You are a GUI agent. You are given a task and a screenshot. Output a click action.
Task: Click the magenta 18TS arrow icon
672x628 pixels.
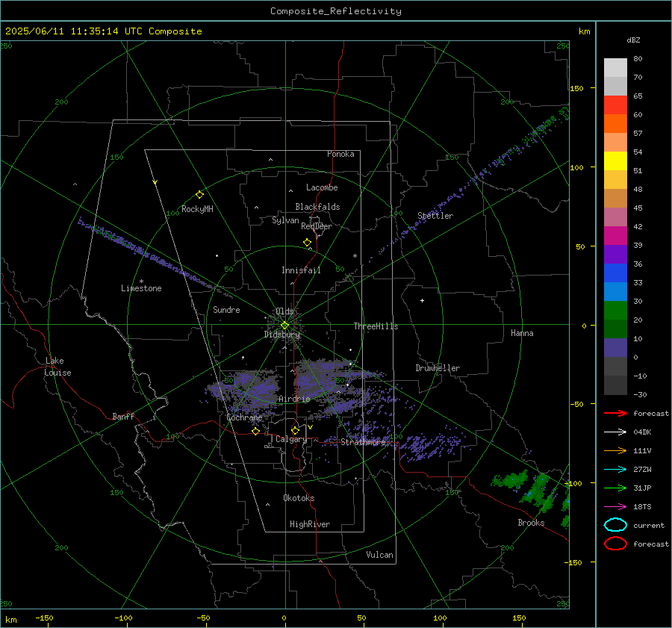point(615,507)
